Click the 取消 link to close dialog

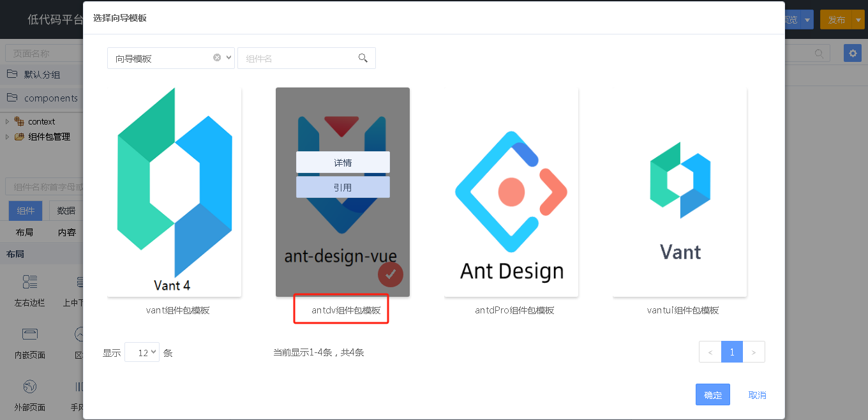pos(757,395)
